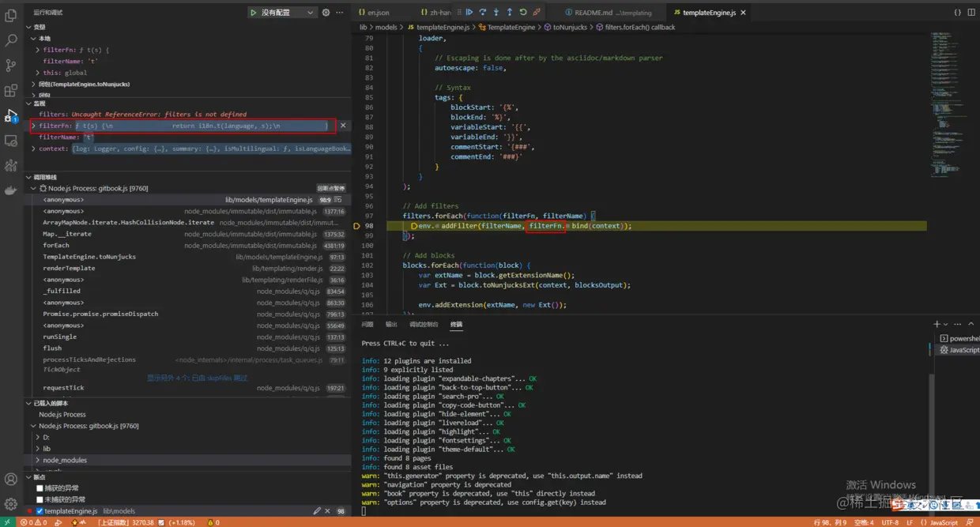The width and height of the screenshot is (980, 527).
Task: Open the Source Control view
Action: coord(11,66)
